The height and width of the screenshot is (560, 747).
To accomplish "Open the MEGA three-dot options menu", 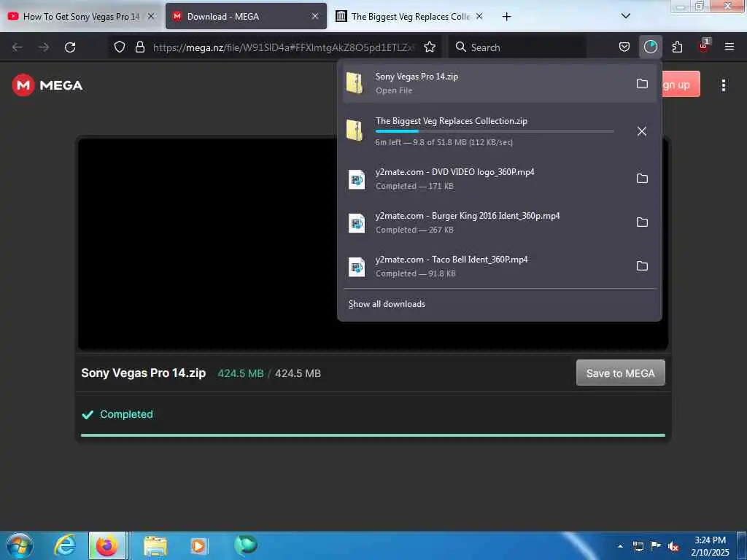I will (724, 85).
